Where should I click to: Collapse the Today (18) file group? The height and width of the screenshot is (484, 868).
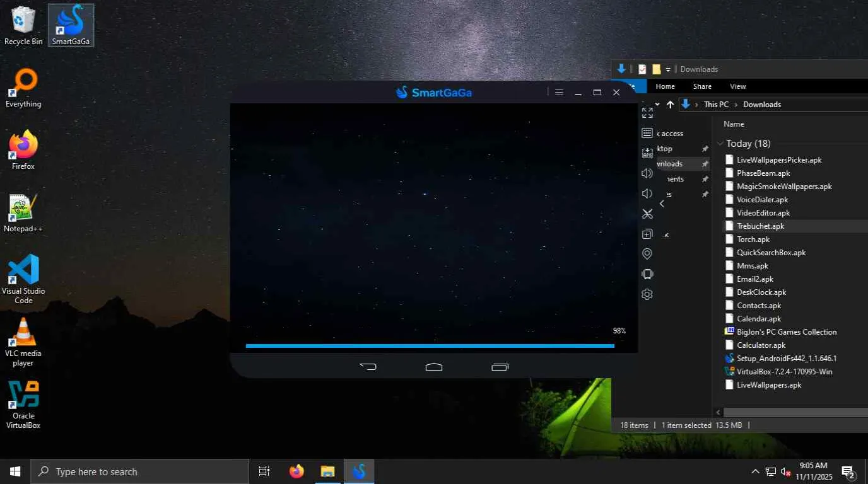click(x=720, y=144)
